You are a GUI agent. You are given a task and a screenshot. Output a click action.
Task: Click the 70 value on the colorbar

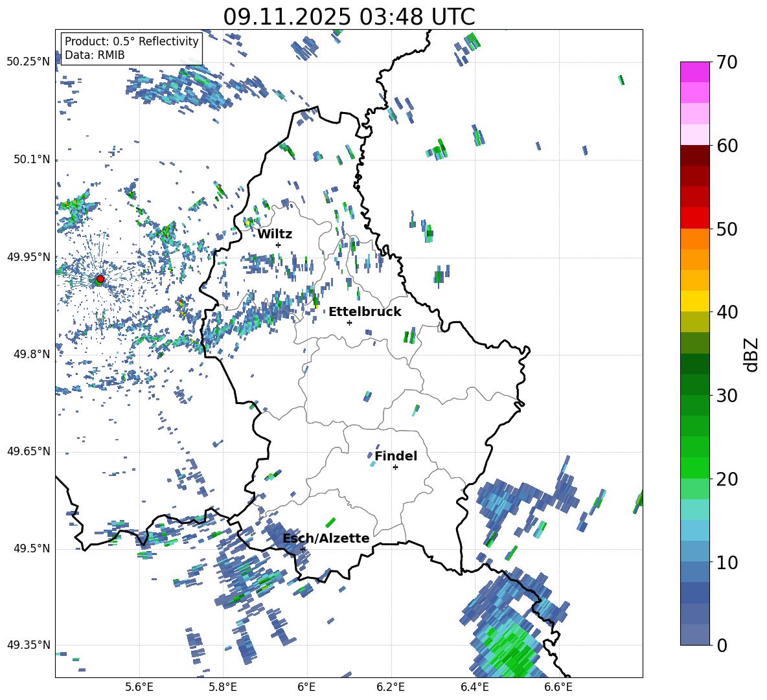pos(727,63)
